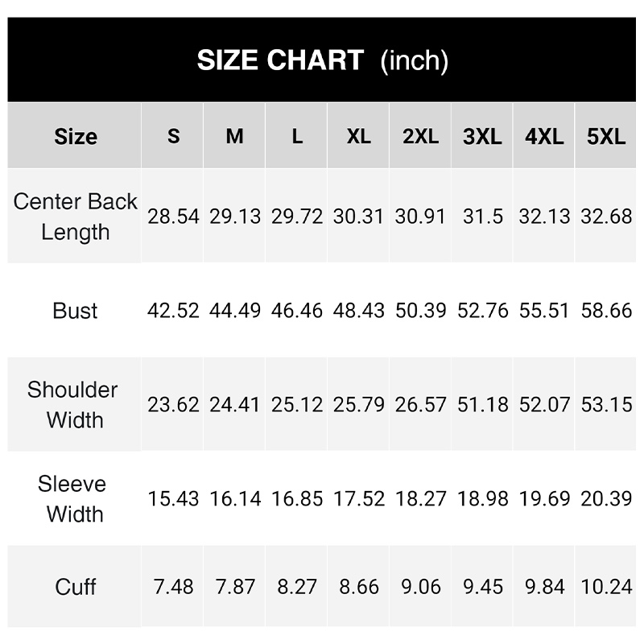This screenshot has height=644, width=644.
Task: Click the 28.54 length value for S
Action: [173, 217]
